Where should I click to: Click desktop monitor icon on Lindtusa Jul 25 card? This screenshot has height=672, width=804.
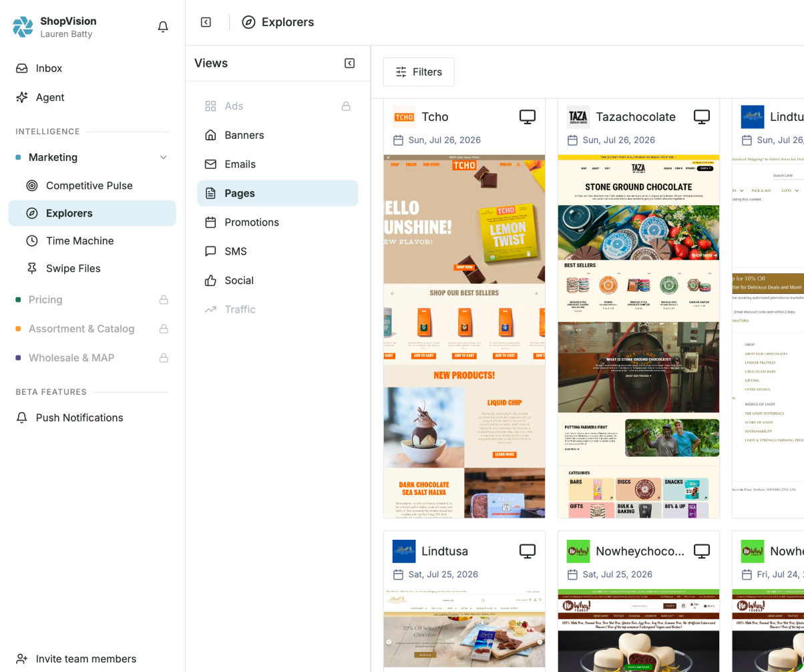[x=528, y=551]
